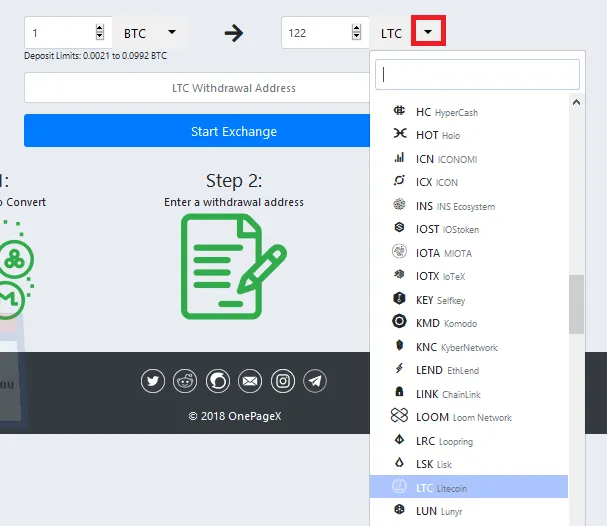Toggle the LTC currency dropdown arrow
This screenshot has height=526, width=607.
[x=428, y=32]
